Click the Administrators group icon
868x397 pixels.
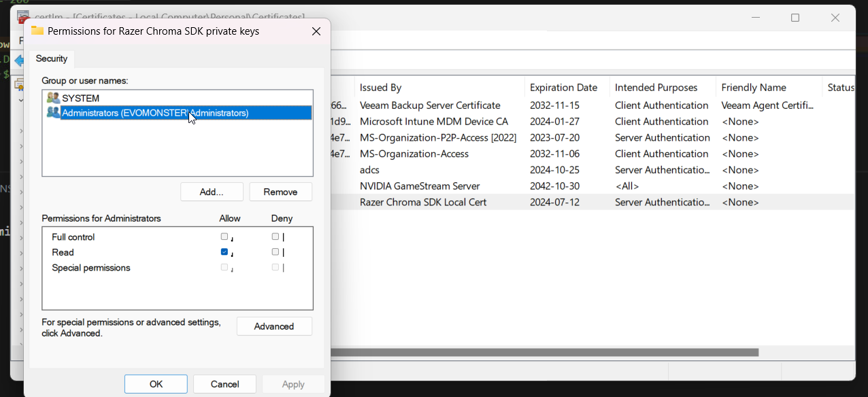(53, 113)
